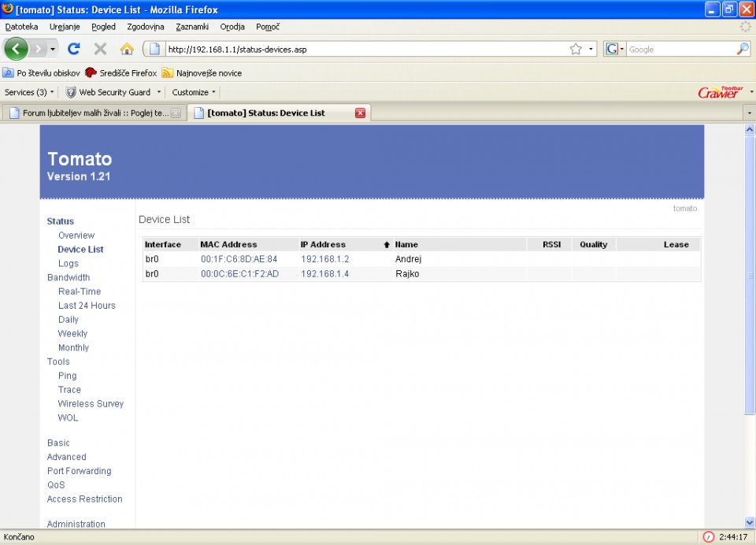This screenshot has height=545, width=756.
Task: Open the Google search engine selector
Action: pos(615,49)
